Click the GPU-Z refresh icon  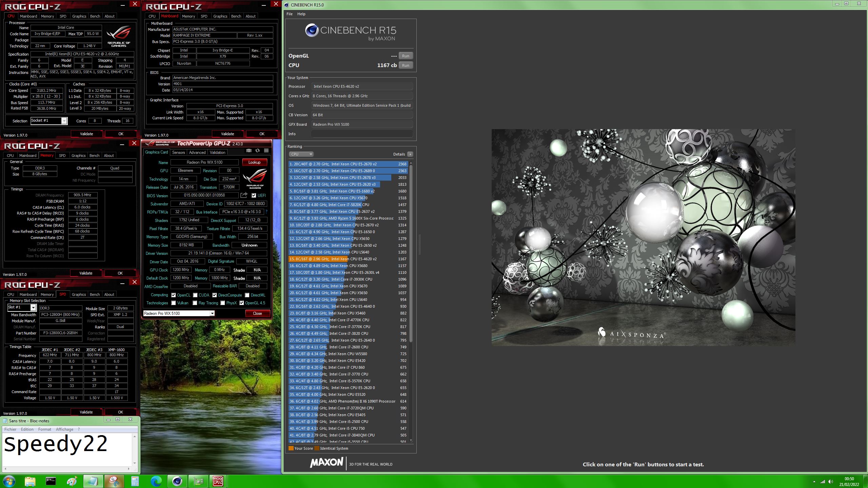pos(257,151)
